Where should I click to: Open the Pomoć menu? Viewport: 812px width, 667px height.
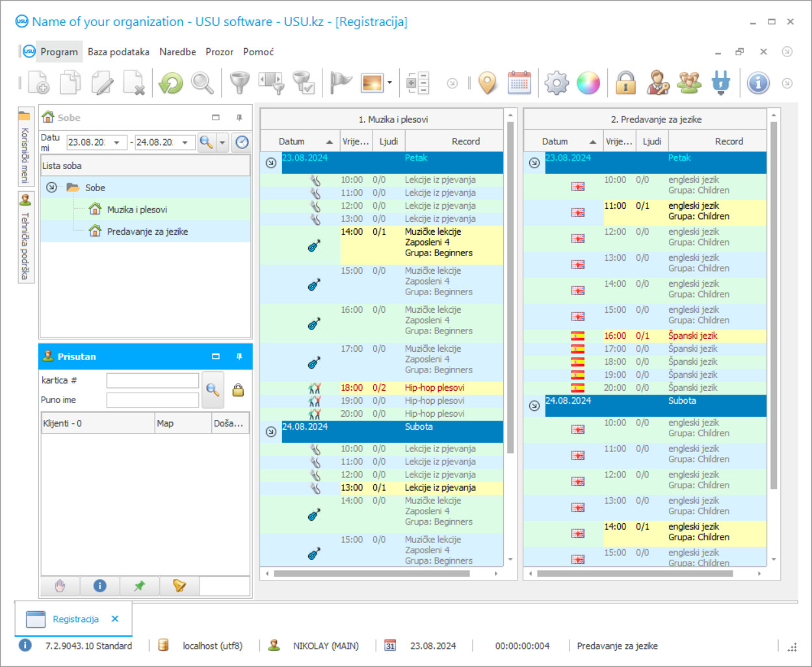[258, 52]
